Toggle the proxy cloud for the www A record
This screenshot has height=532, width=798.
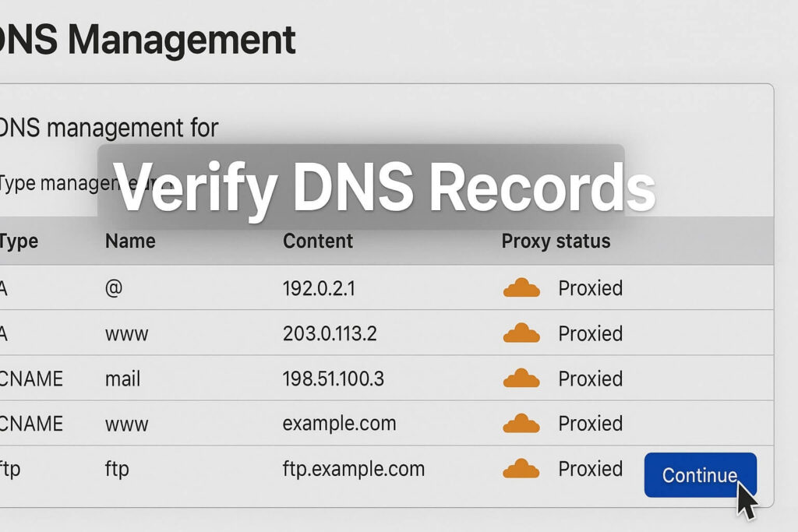coord(523,333)
